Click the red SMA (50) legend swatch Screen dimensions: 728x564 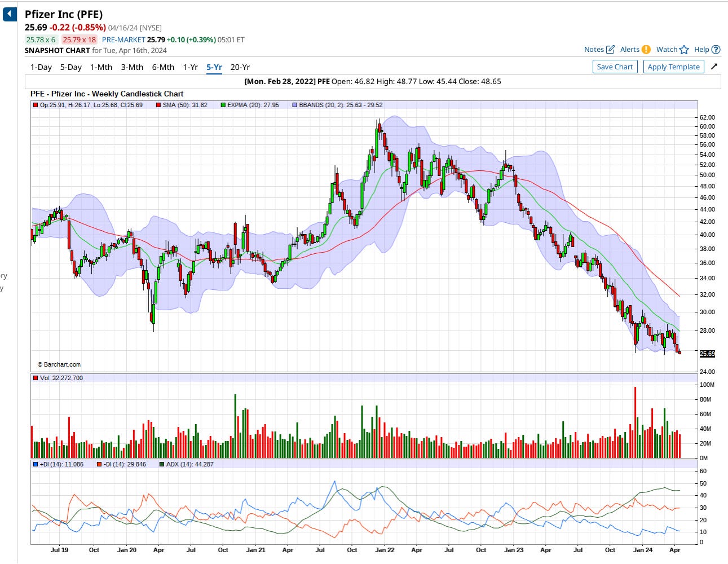[158, 105]
